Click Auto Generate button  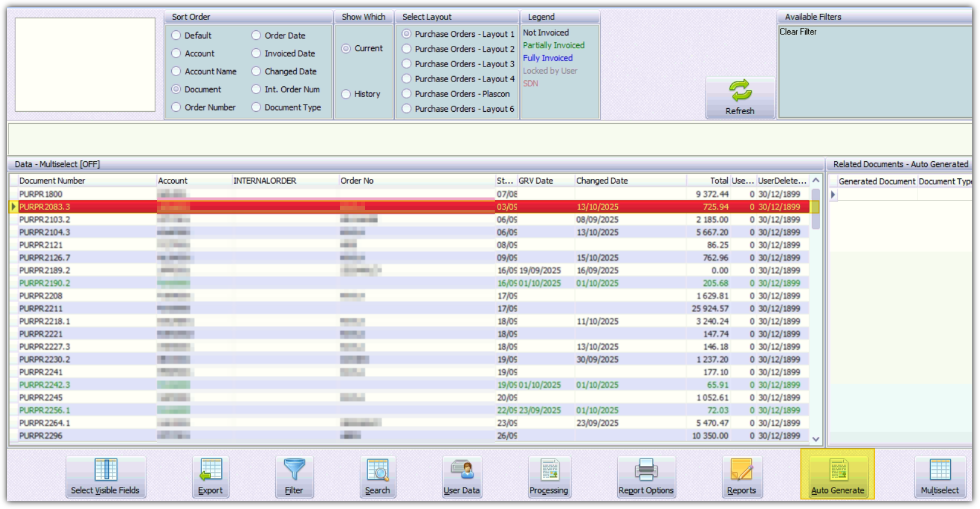(837, 477)
